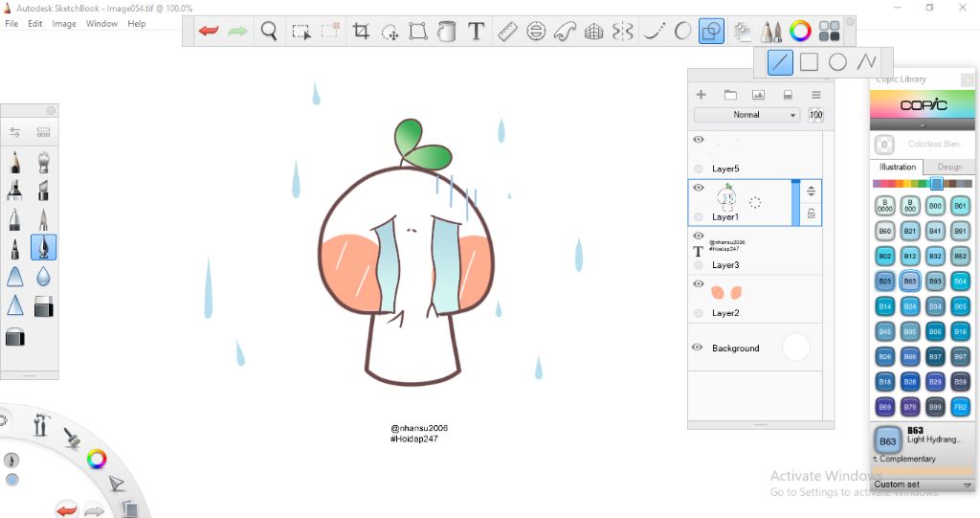The image size is (980, 518).
Task: Open the layer panel hamburger menu
Action: 816,95
